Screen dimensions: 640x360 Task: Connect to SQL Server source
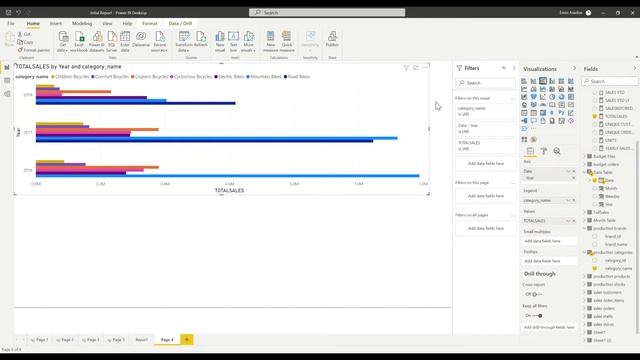tap(111, 42)
